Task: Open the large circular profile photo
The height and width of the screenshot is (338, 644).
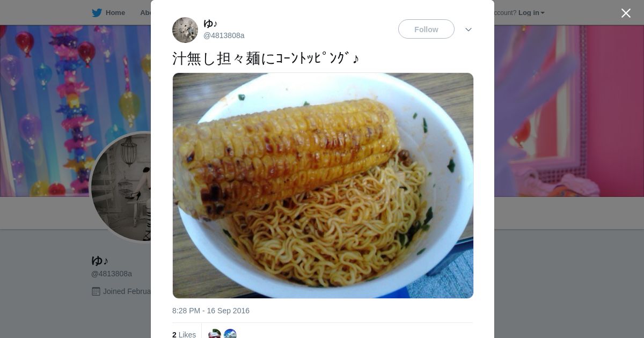Action: pyautogui.click(x=120, y=187)
